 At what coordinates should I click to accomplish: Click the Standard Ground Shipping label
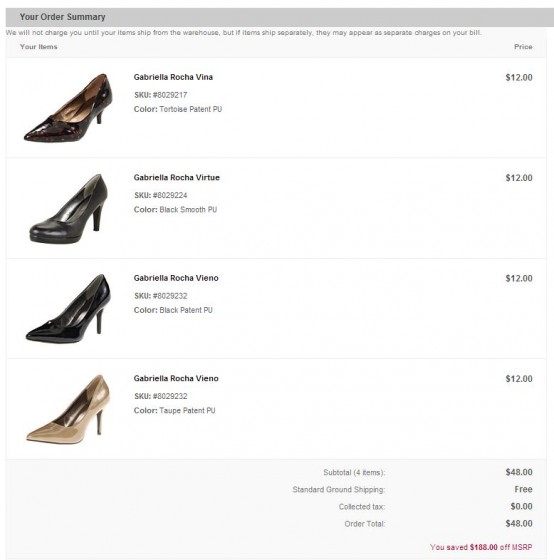[339, 490]
